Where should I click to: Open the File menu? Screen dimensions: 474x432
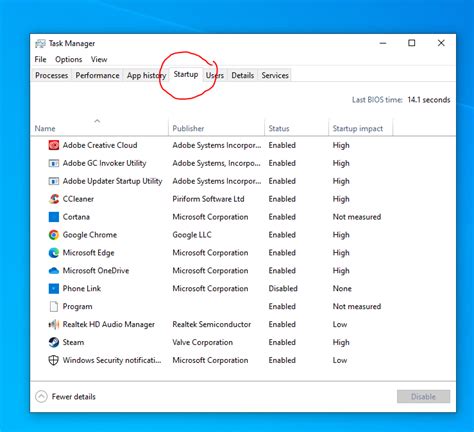point(40,60)
